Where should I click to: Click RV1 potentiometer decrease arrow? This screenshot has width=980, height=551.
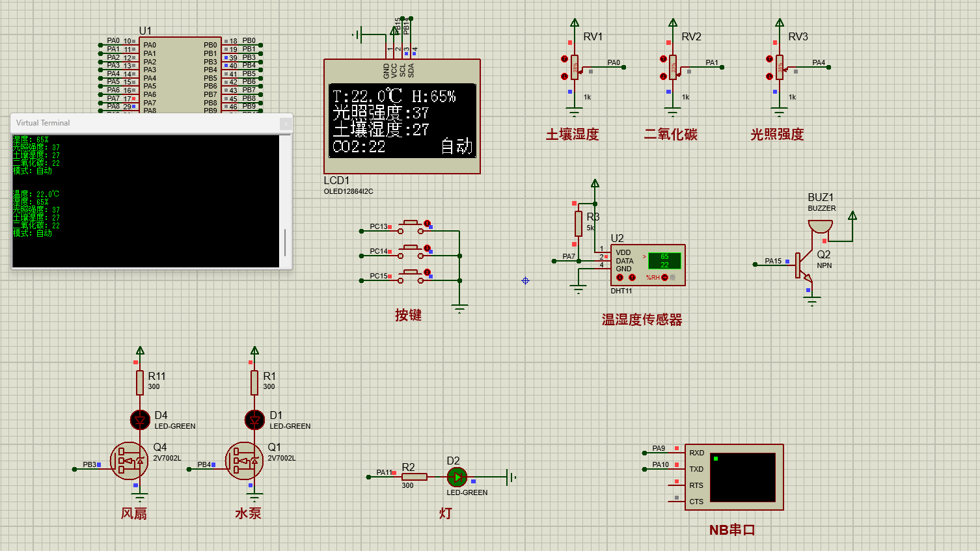point(564,76)
